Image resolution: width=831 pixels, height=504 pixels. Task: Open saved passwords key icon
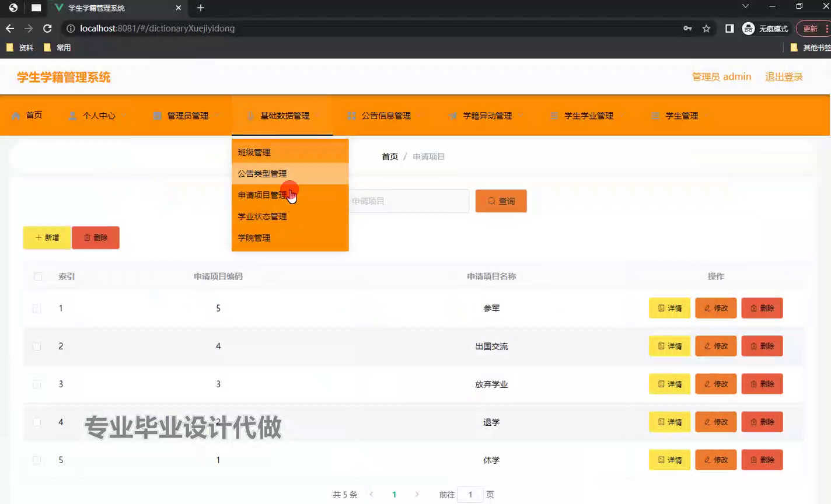coord(687,29)
